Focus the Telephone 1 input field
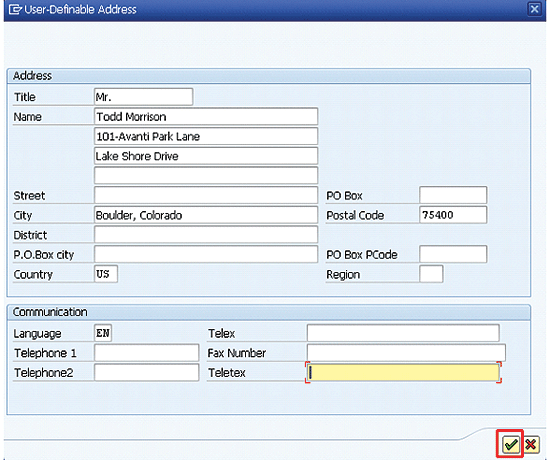Screen dimensions: 550x460 tap(147, 353)
